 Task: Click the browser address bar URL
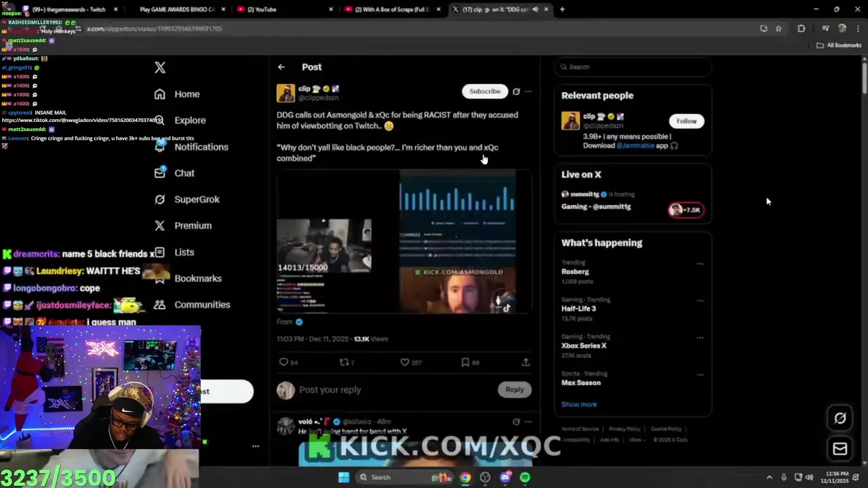pyautogui.click(x=155, y=28)
